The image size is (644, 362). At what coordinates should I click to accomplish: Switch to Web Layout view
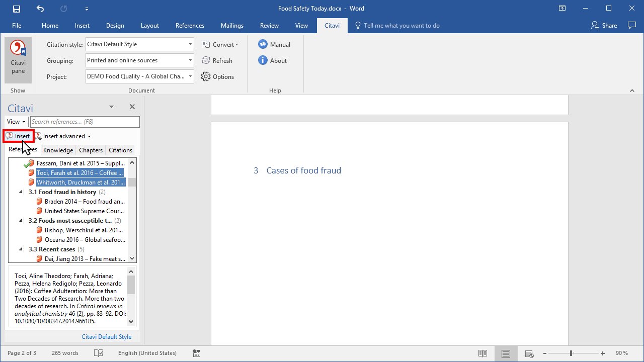coord(529,353)
